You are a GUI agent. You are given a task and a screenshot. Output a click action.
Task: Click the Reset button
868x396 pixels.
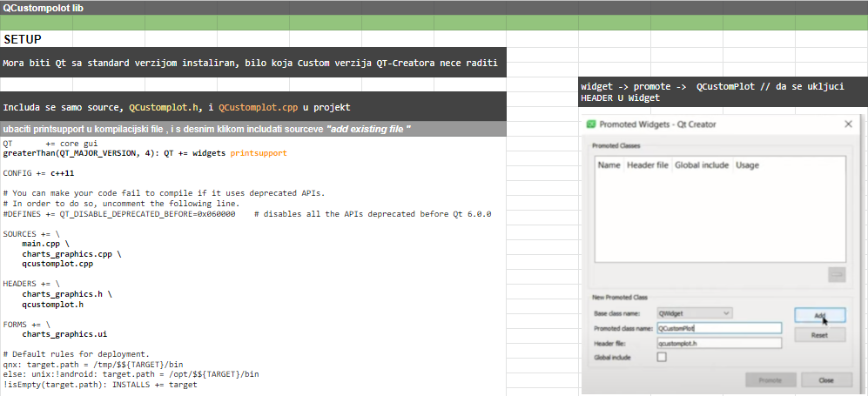(x=820, y=334)
